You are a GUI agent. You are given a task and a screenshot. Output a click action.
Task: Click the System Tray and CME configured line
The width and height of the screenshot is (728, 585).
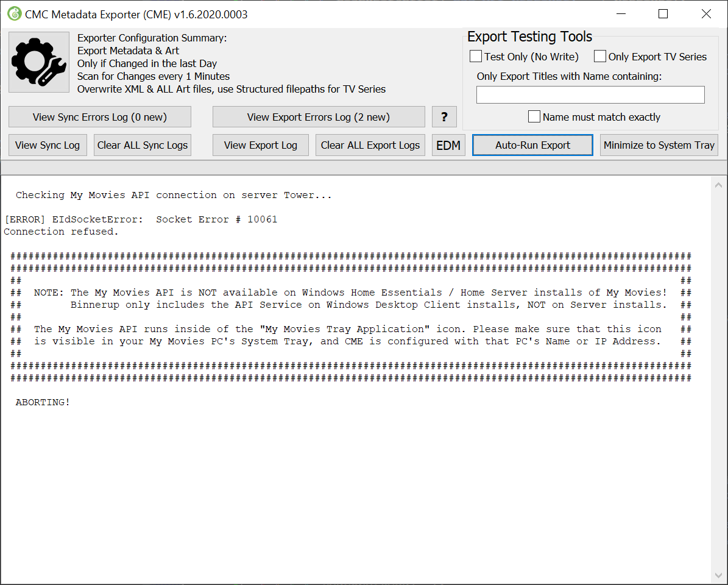click(347, 342)
